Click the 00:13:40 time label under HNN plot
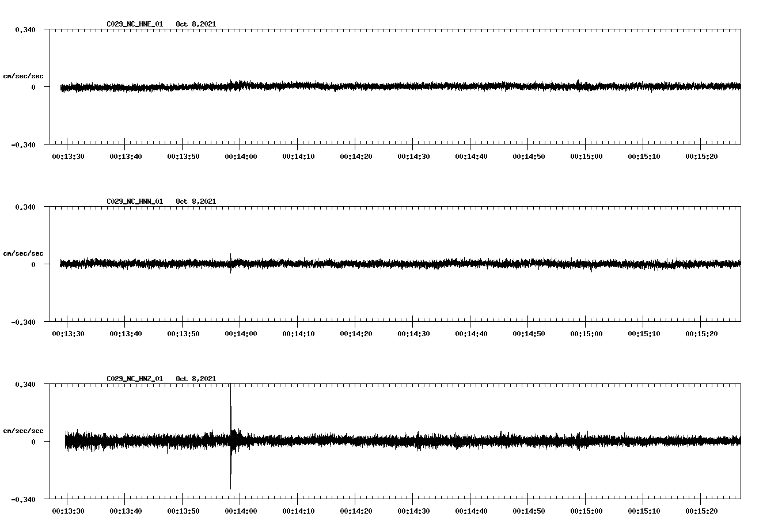This screenshot has height=532, width=782. (x=126, y=334)
